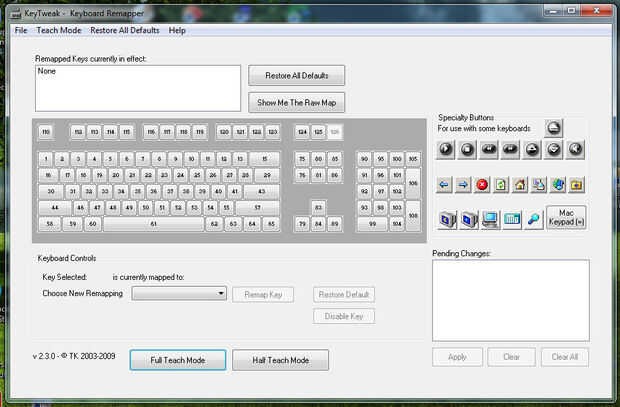Click the blue left-arrow browser Back button
Viewport: 620px width, 407px height.
[x=444, y=185]
